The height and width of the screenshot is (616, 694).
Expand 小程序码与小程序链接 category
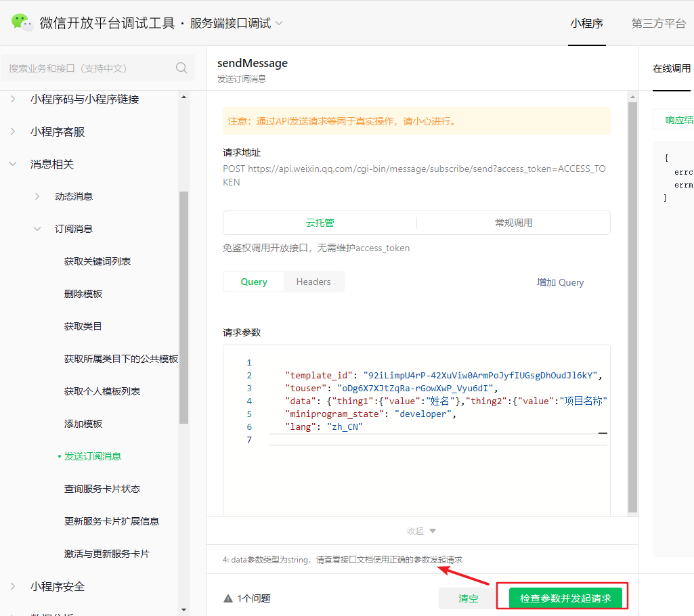pyautogui.click(x=13, y=99)
